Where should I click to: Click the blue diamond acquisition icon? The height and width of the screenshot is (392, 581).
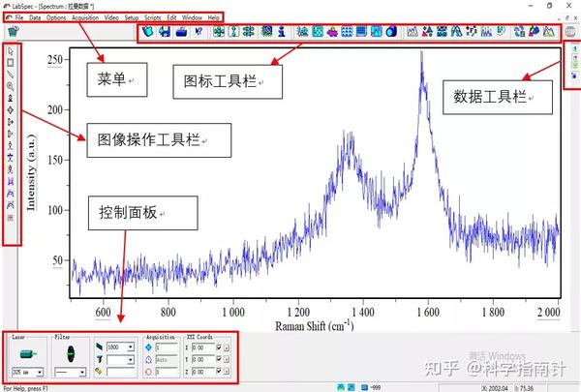tap(148, 347)
